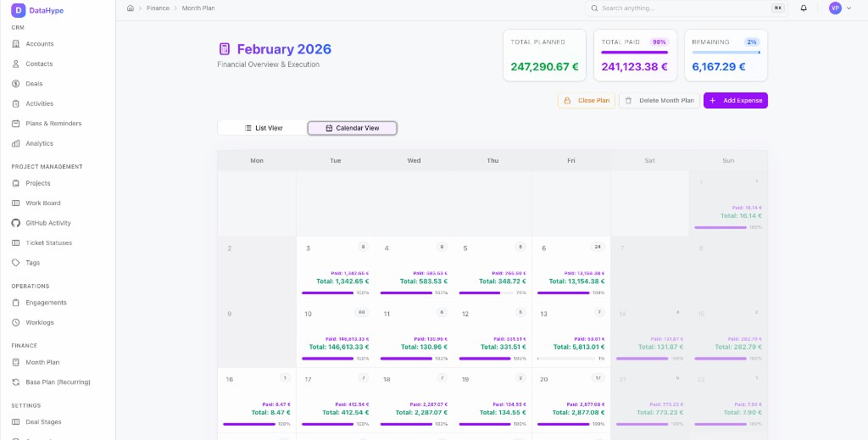Open the February 6 day cell
Viewport: 868px width, 440px height.
(x=571, y=270)
